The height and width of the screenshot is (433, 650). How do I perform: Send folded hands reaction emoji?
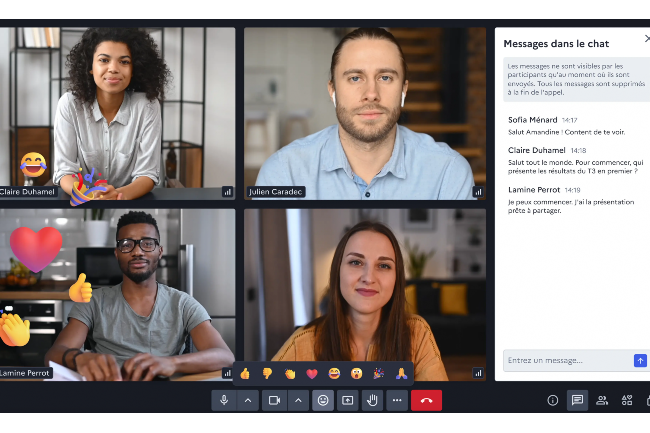(401, 373)
